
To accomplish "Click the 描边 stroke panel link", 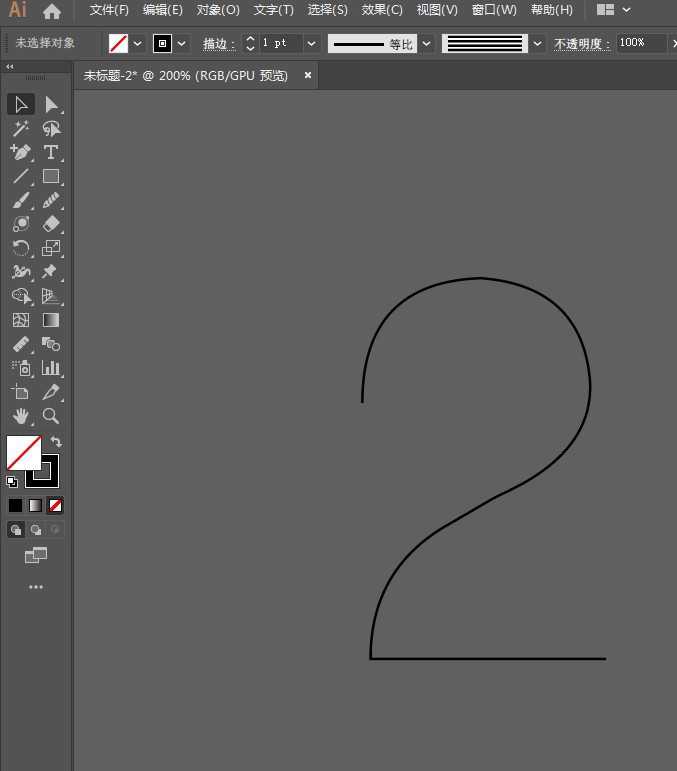I will pos(218,44).
